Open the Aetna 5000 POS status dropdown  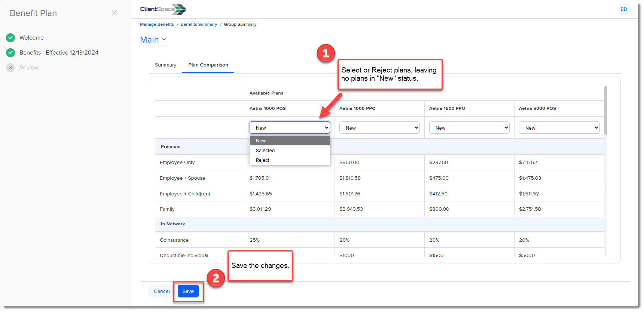pyautogui.click(x=559, y=128)
